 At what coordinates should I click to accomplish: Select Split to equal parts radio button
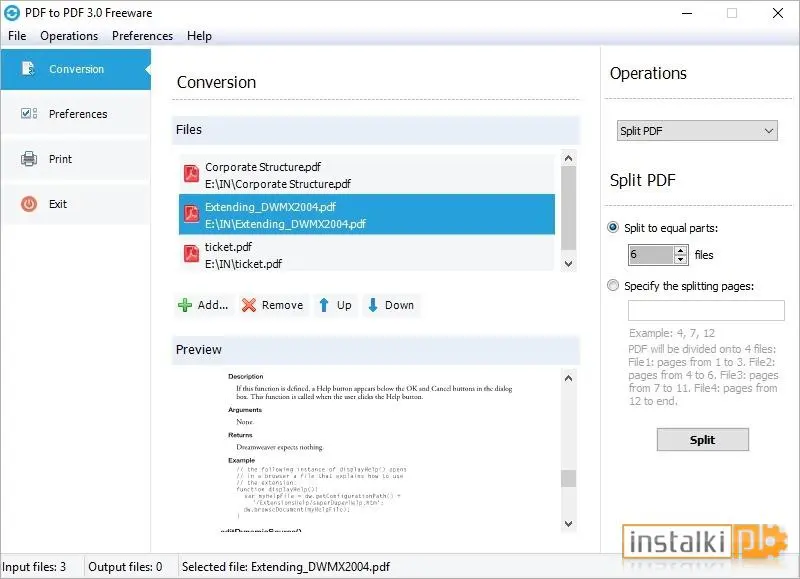(x=613, y=228)
